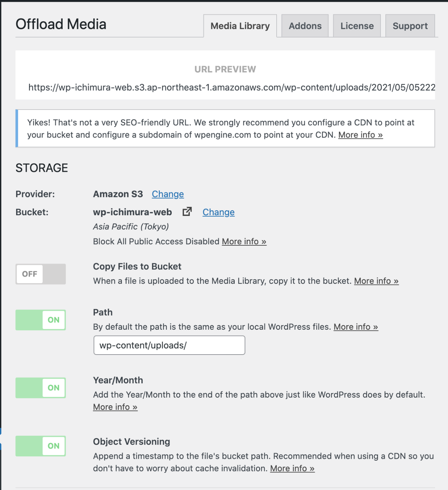Click the URL PREVIEW label

225,69
